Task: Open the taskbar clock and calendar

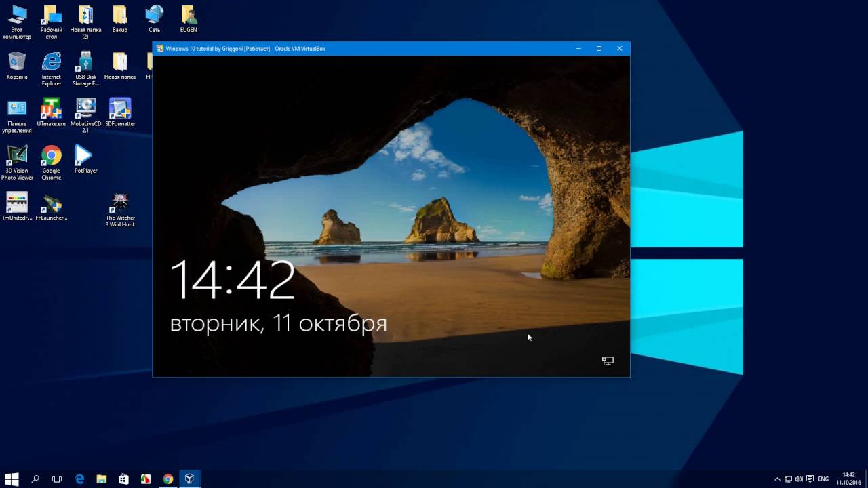Action: (x=848, y=479)
